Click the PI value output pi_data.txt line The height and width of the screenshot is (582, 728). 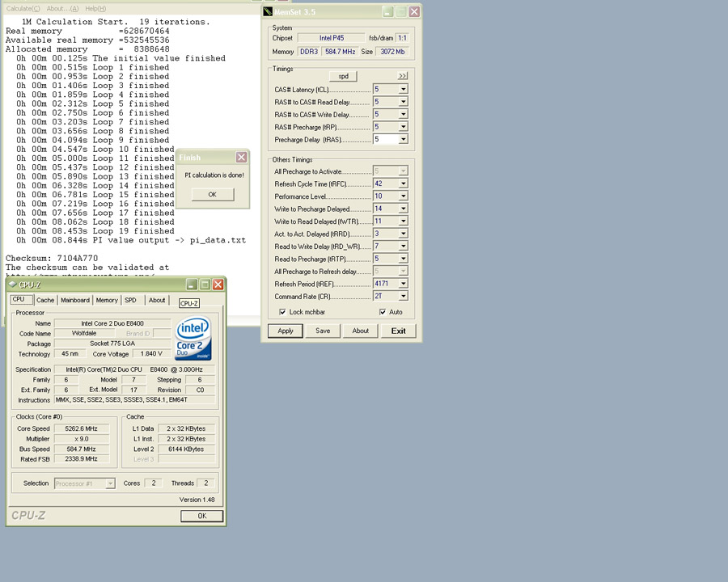click(x=131, y=240)
